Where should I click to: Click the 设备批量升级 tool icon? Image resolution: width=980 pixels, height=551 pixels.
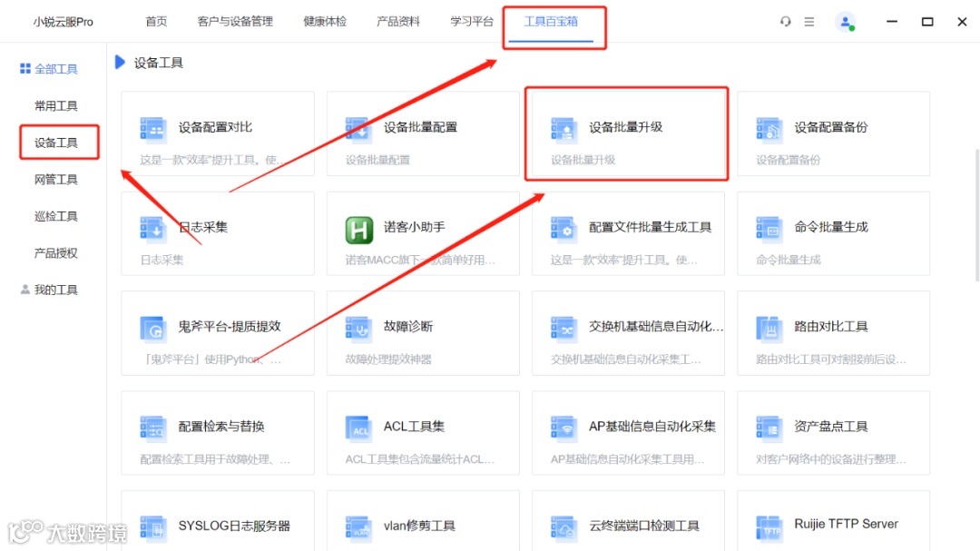[x=563, y=130]
